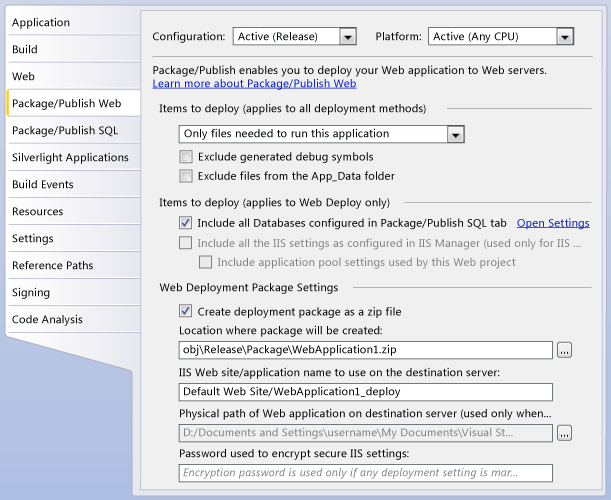This screenshot has width=611, height=500.
Task: Click the physical path text field
Action: coord(366,433)
